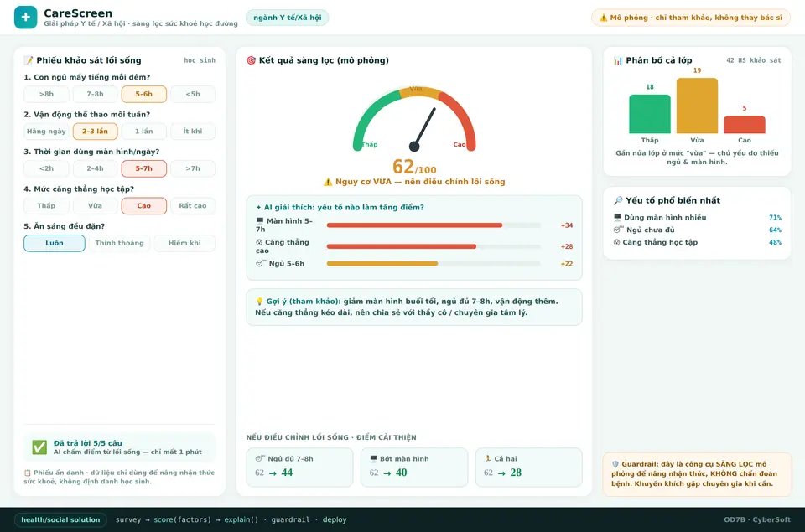
Task: Select Ít khi for exercise frequency
Action: click(x=193, y=132)
